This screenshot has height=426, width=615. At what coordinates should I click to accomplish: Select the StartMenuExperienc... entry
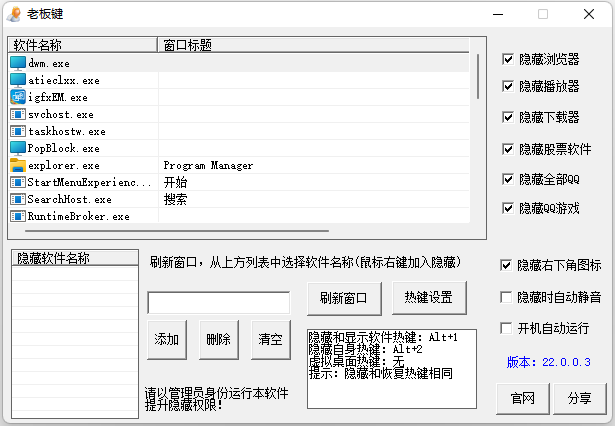coord(89,182)
